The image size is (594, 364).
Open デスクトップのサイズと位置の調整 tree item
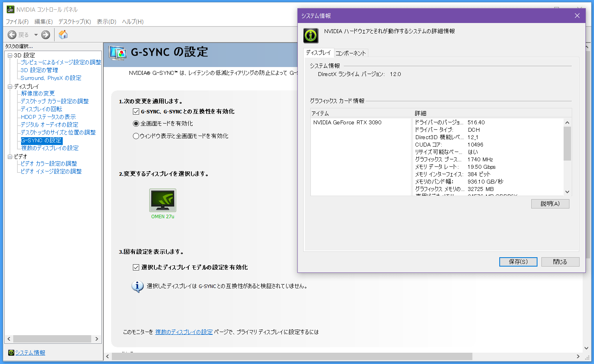pos(58,133)
